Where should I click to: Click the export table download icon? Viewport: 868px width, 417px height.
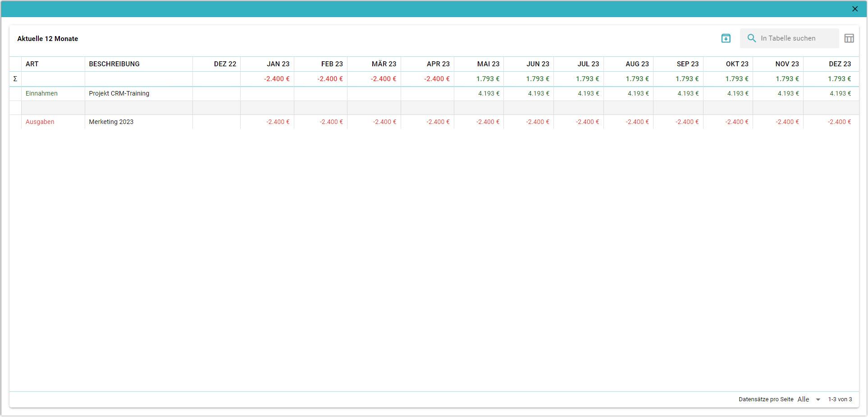click(x=726, y=38)
